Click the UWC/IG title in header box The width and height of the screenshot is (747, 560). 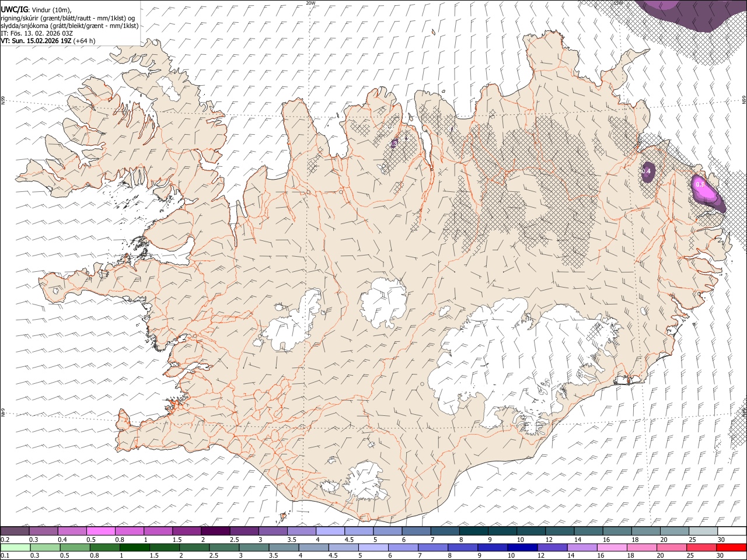14,10
